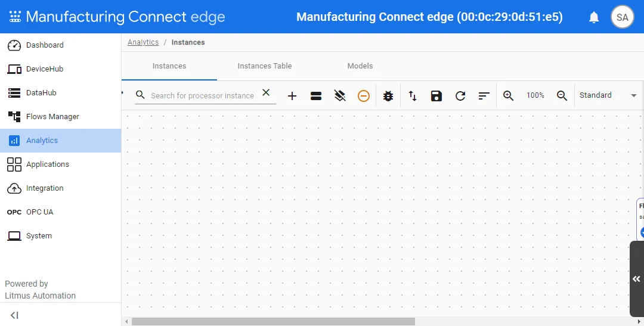Save the canvas with floppy icon
The image size is (644, 326).
(436, 96)
